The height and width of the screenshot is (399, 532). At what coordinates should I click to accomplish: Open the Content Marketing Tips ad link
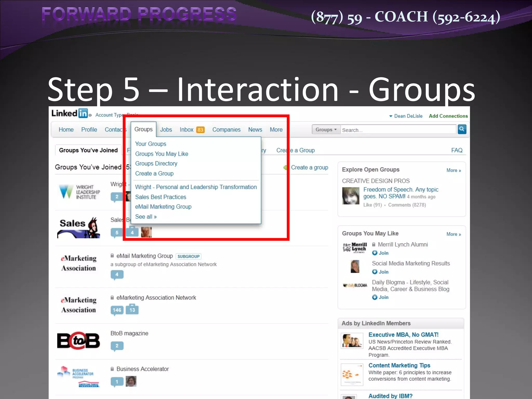(399, 365)
